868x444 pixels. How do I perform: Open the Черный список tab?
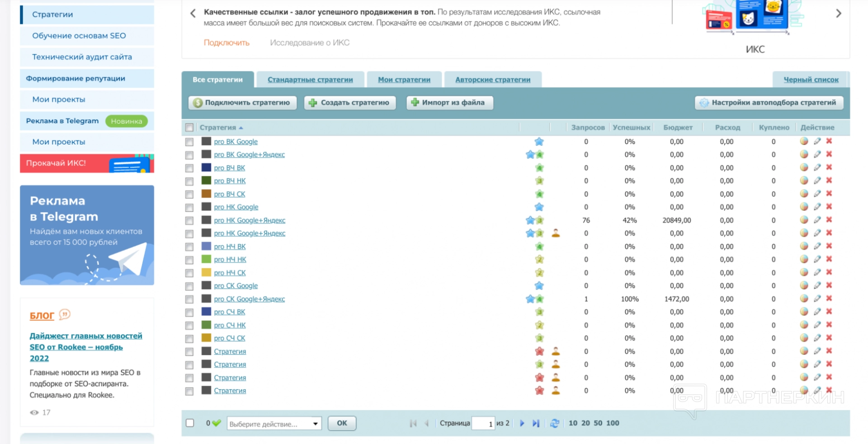(811, 79)
